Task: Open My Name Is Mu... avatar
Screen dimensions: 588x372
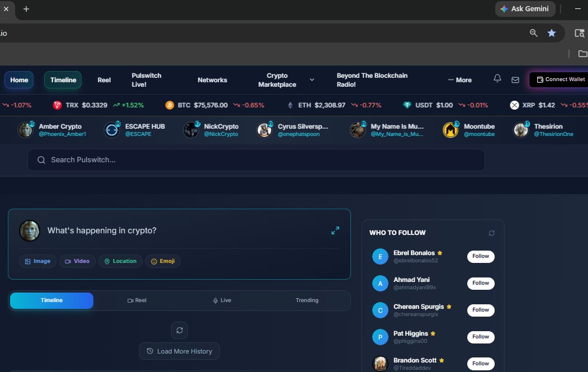Action: tap(357, 130)
